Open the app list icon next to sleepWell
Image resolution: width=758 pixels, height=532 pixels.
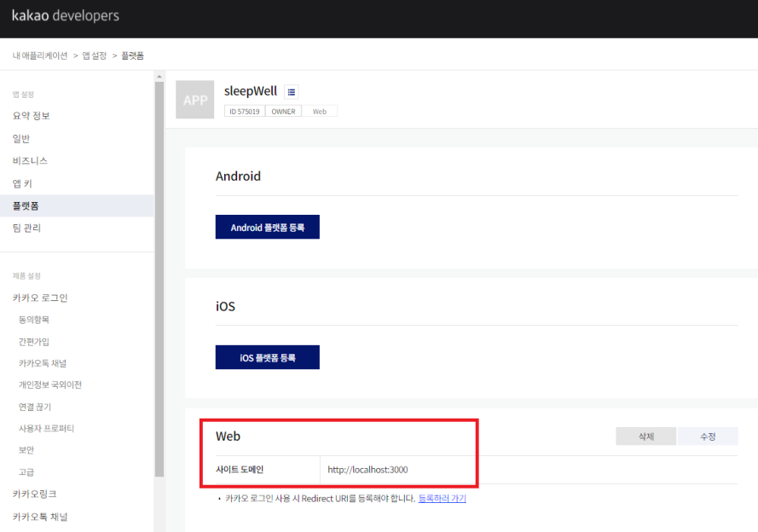point(291,92)
